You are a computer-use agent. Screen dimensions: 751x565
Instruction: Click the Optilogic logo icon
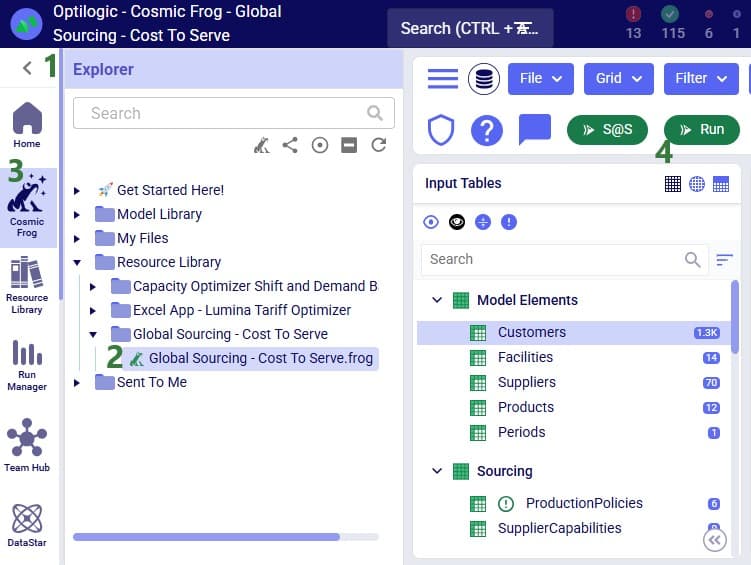click(26, 24)
